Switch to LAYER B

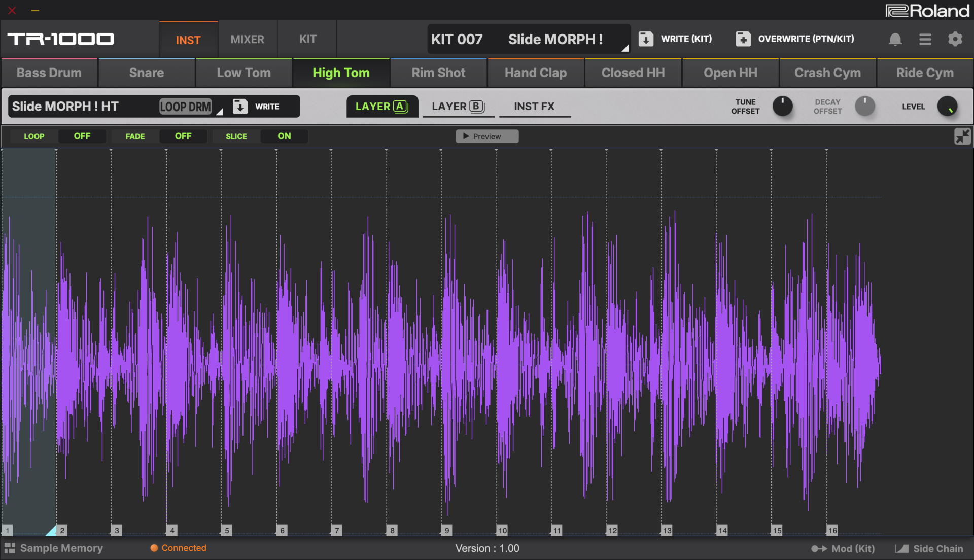(458, 107)
